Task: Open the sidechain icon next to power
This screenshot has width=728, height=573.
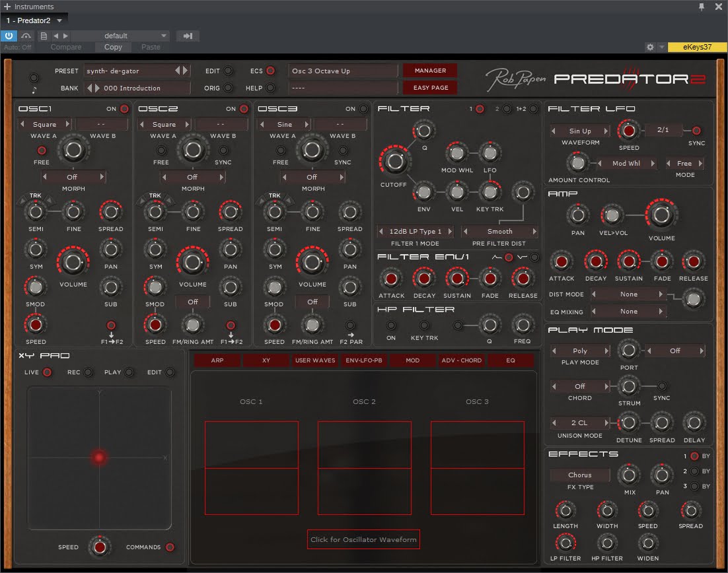Action: 26,36
